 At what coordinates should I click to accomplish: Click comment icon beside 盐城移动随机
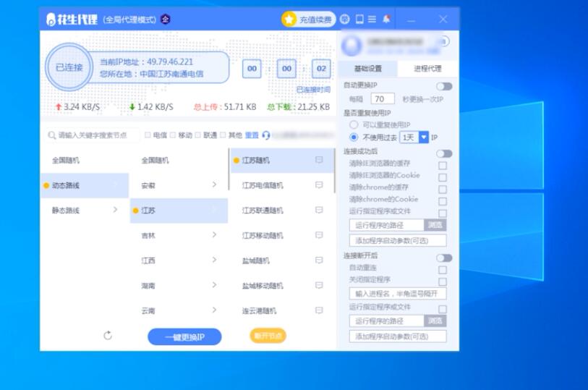point(319,285)
